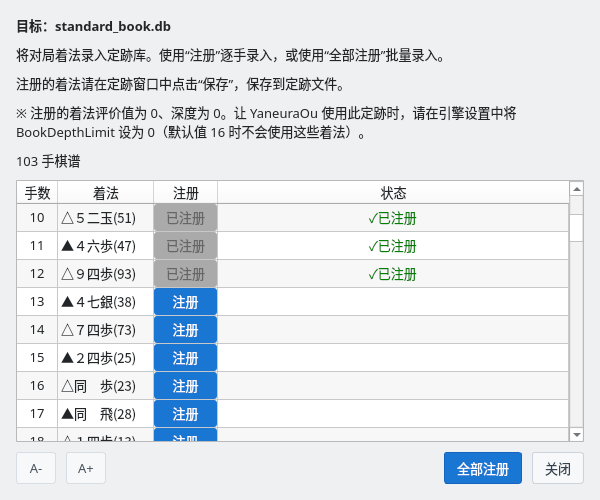Register move 14 △7四歩(73)
Image resolution: width=600 pixels, height=500 pixels.
(186, 330)
